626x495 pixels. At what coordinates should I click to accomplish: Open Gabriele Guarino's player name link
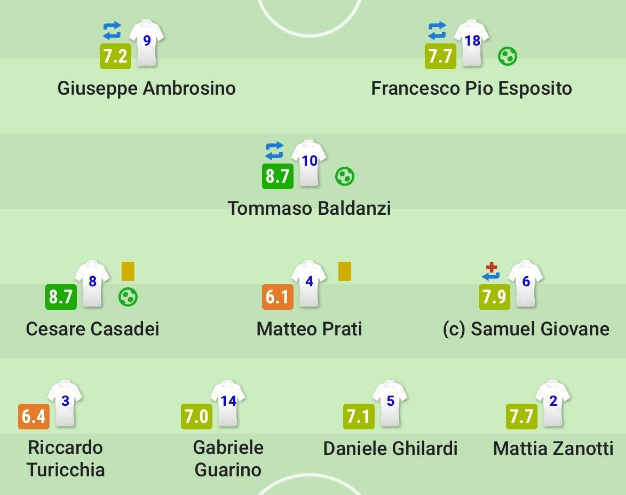228,459
